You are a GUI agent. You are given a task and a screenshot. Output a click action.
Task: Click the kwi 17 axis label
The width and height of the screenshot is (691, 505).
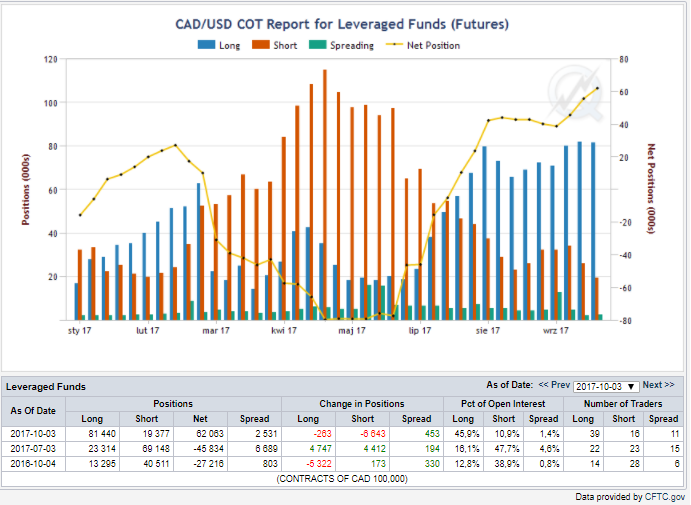[284, 330]
